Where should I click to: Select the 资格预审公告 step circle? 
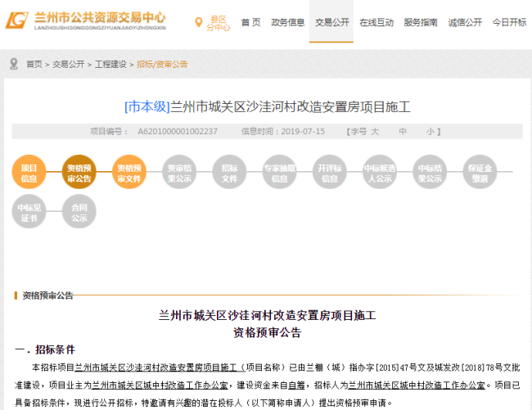click(x=79, y=173)
